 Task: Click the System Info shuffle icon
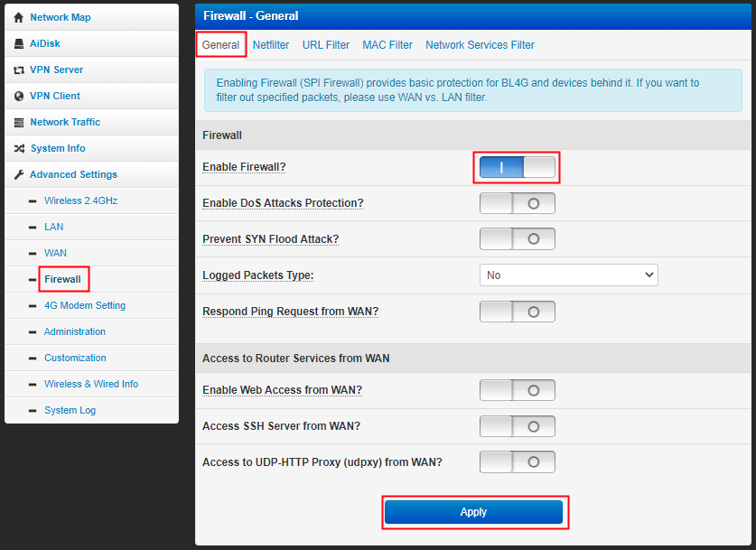click(x=19, y=148)
